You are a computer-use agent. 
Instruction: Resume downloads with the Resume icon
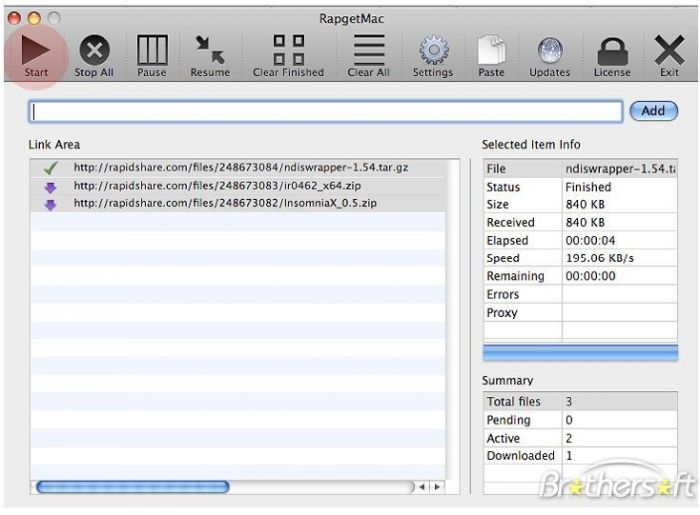pyautogui.click(x=210, y=50)
